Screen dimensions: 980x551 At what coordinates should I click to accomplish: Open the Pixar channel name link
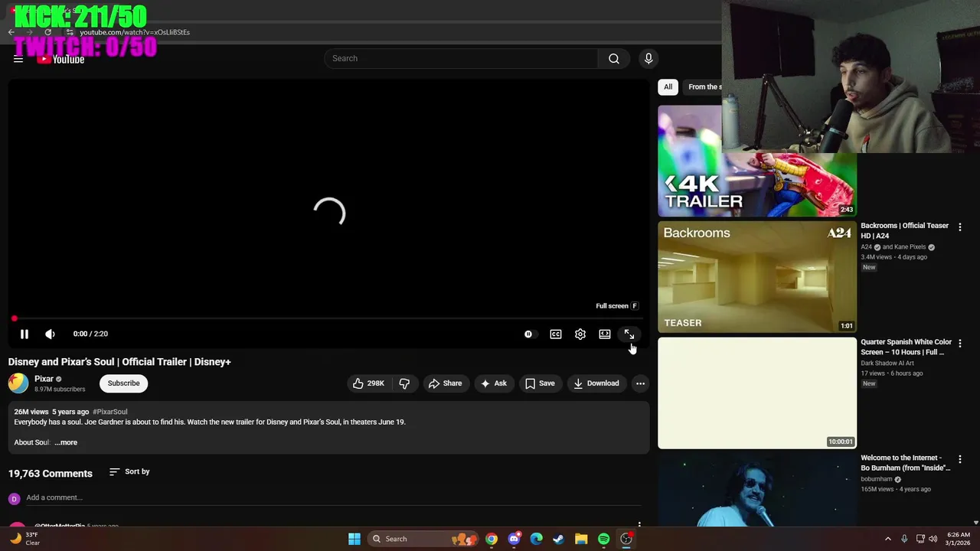click(44, 379)
